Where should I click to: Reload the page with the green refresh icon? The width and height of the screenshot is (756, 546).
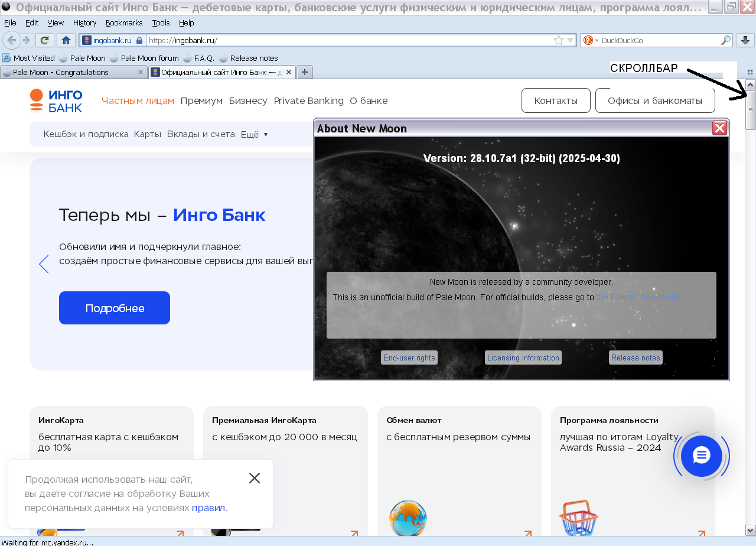[x=44, y=40]
